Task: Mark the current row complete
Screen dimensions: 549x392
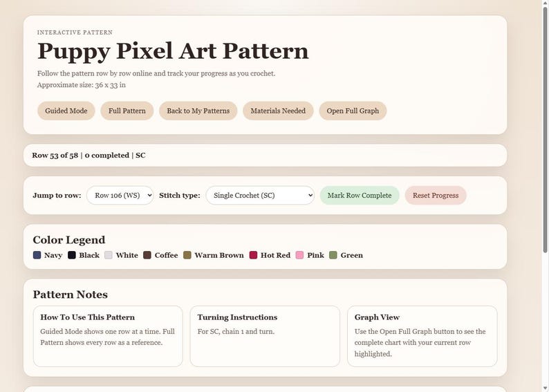Action: coord(360,195)
